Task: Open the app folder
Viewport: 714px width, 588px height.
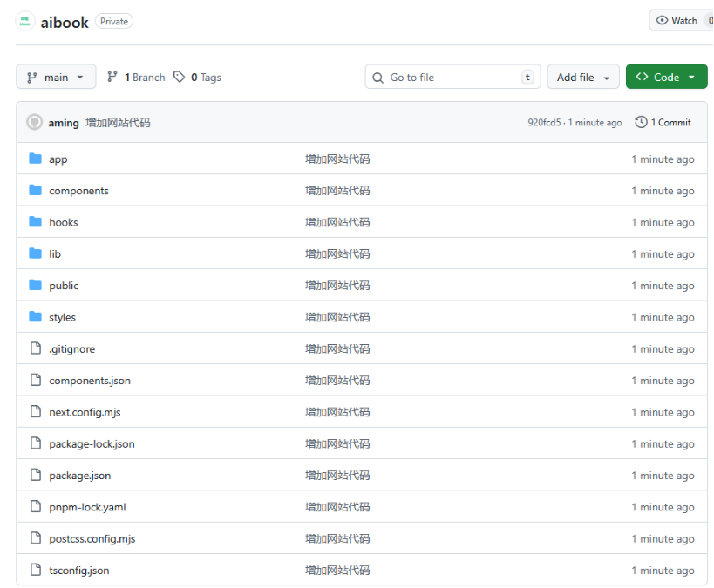Action: click(58, 159)
